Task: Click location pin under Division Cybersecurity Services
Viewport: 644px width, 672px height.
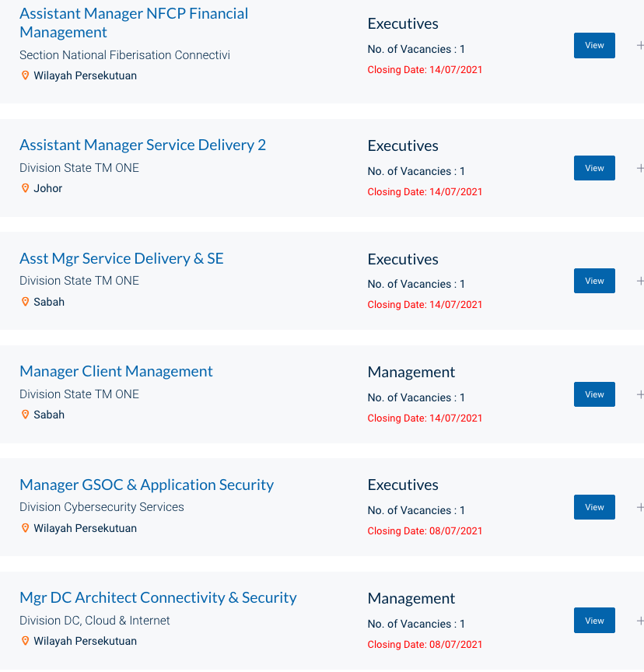Action: 25,528
